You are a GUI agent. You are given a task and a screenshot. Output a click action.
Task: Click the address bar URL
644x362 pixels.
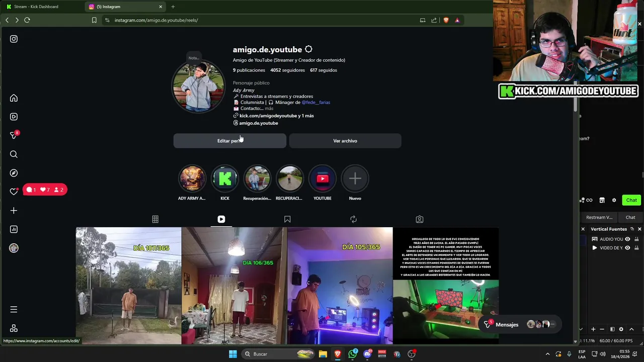pyautogui.click(x=156, y=20)
